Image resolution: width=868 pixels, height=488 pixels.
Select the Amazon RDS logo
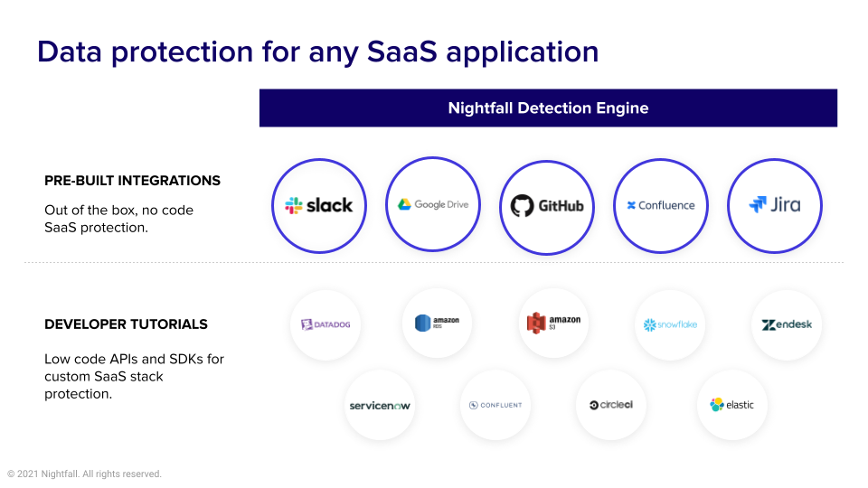click(x=438, y=323)
